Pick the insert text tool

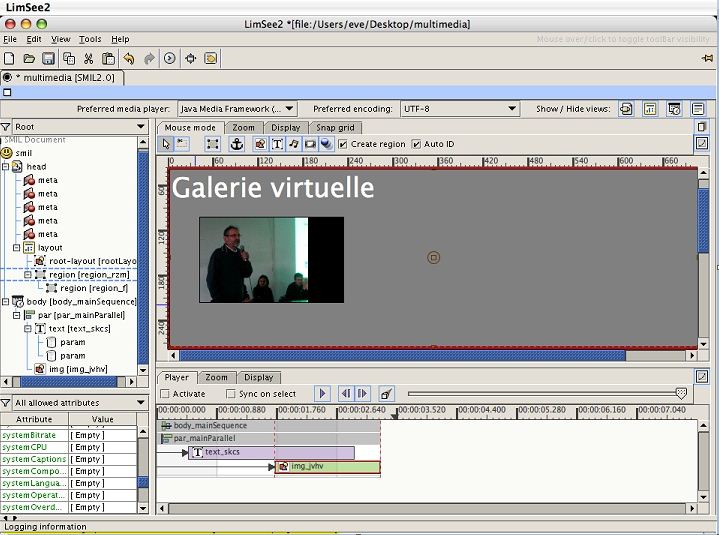pyautogui.click(x=277, y=144)
